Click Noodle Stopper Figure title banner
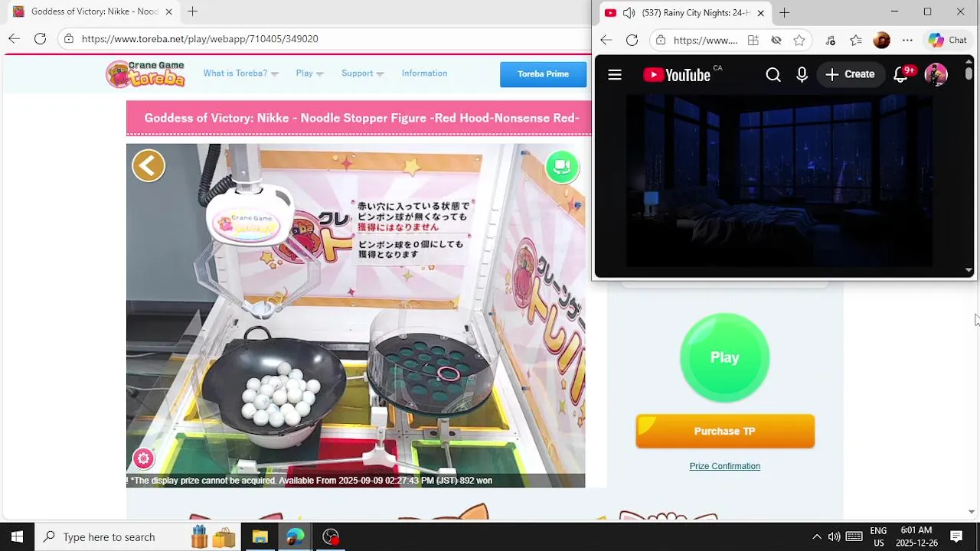Viewport: 980px width, 551px height. coord(361,118)
